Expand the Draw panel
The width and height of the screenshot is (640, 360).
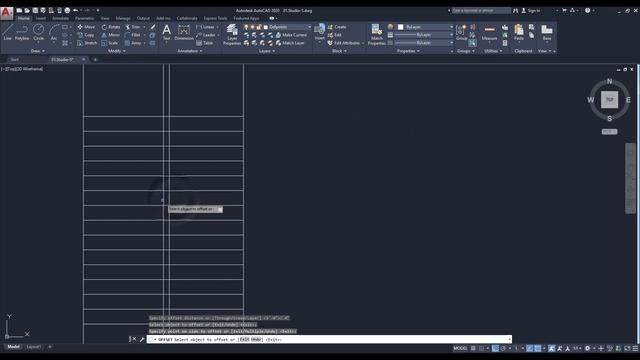38,51
